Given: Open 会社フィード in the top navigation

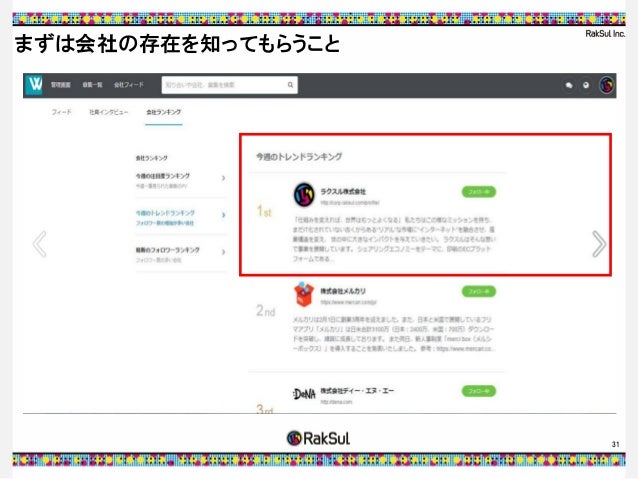Looking at the screenshot, I should pos(129,85).
